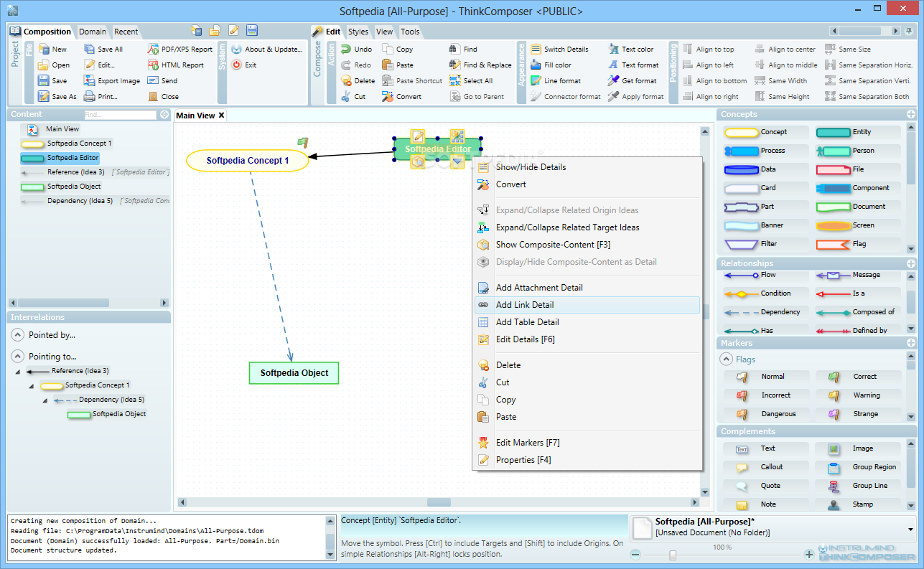Click the zoom out minus button
Viewport: 924px width, 569px height.
635,555
